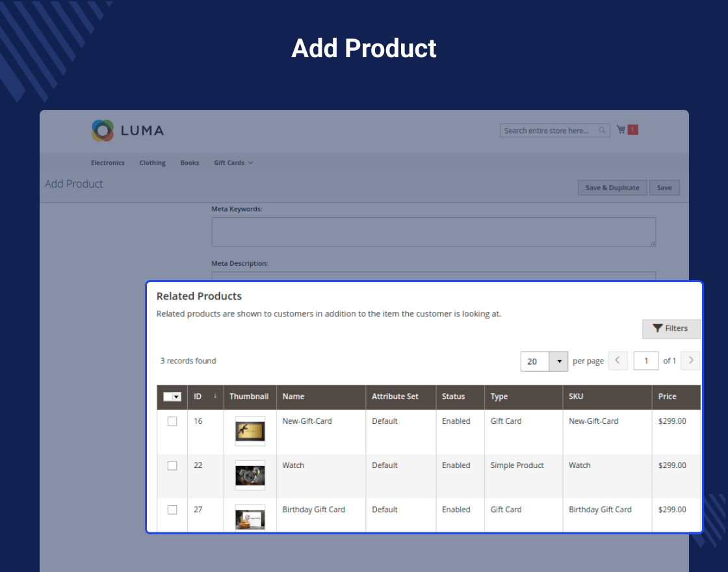Click the search magnifier icon
Image resolution: width=728 pixels, height=572 pixels.
pos(602,131)
